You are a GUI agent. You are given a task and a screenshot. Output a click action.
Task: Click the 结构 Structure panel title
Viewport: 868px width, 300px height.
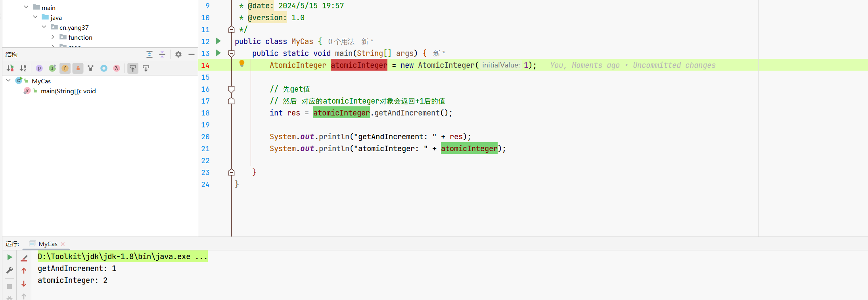11,54
